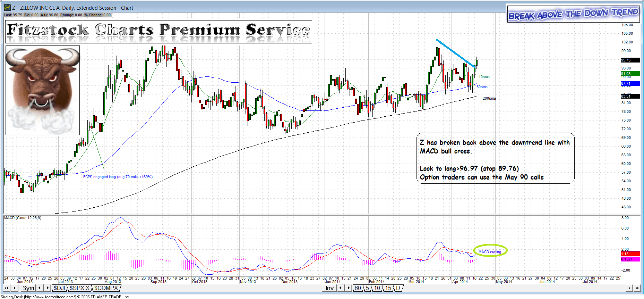Click the red 1.13 MACD value marker

tap(630, 254)
